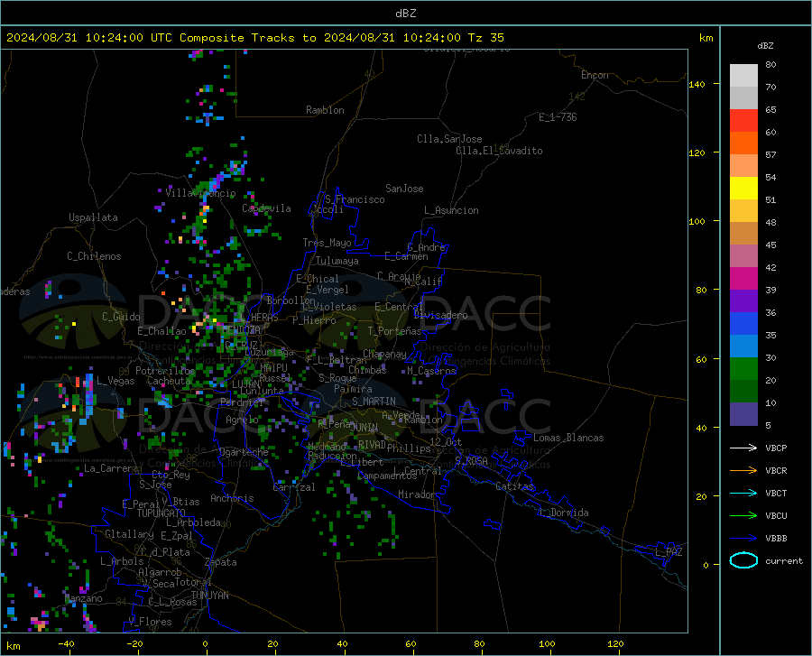Viewport: 812px width, 656px height.
Task: Click the 'Clla.SanJose' map label
Action: pyautogui.click(x=449, y=139)
